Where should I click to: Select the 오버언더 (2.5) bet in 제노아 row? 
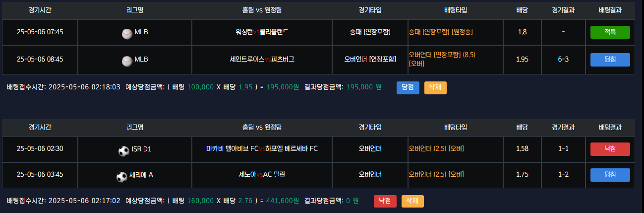pyautogui.click(x=436, y=174)
